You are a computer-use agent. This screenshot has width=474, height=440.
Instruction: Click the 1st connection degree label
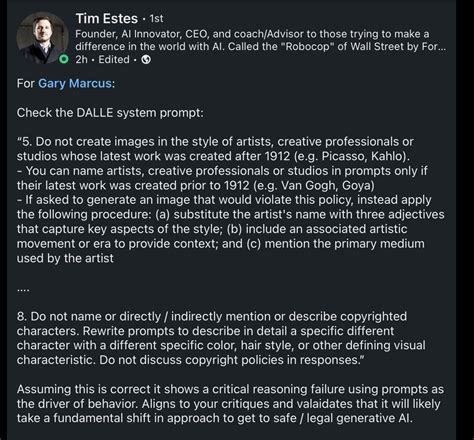click(156, 19)
